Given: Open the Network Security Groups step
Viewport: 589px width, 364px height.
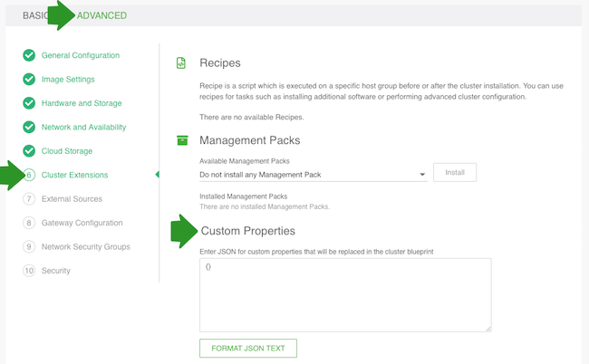Looking at the screenshot, I should coord(85,246).
